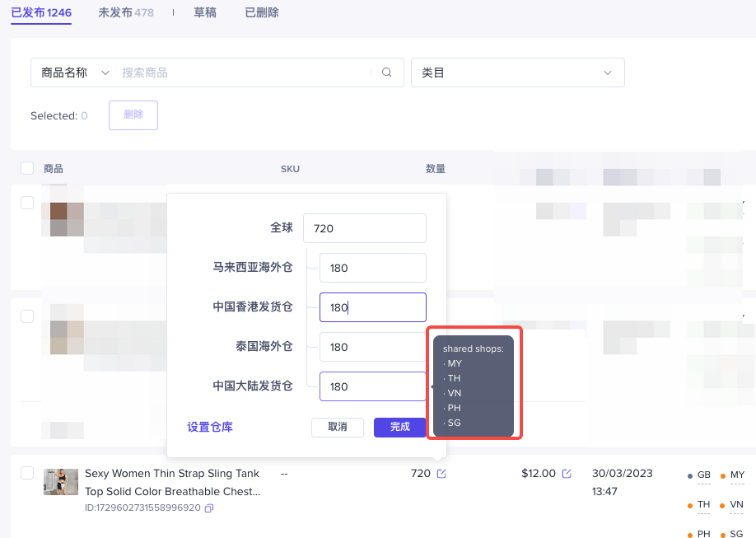Select the first product row checkbox

click(27, 203)
